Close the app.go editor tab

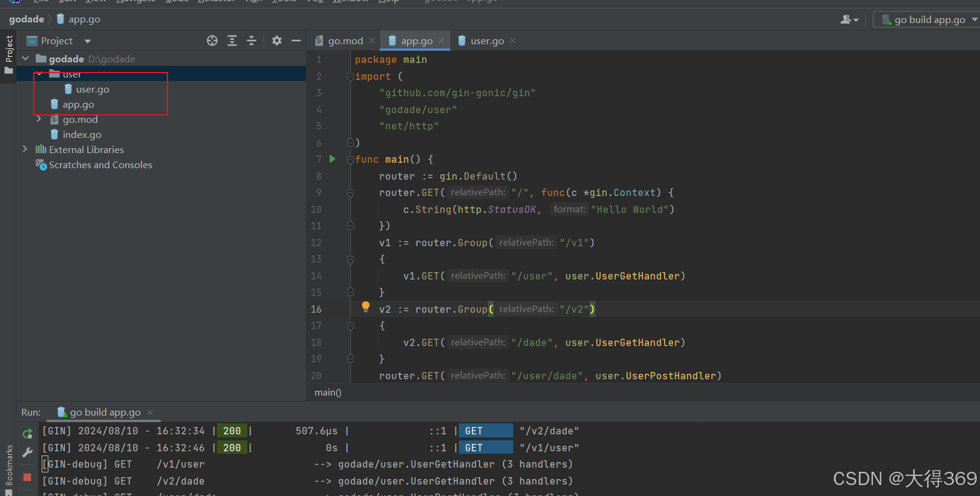pos(441,41)
